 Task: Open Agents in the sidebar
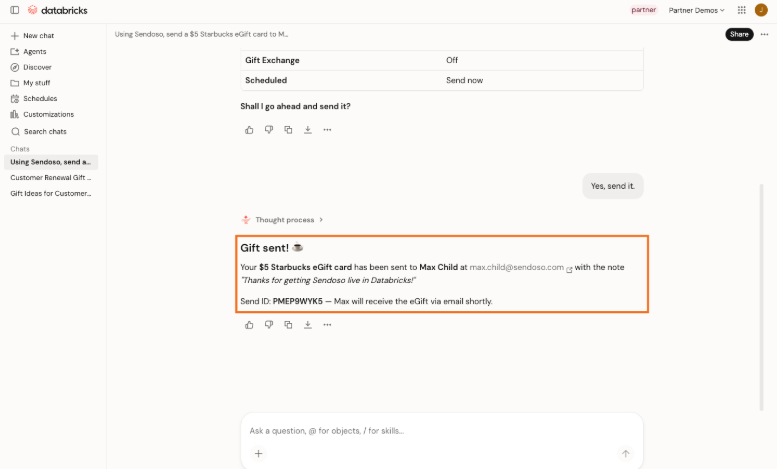[x=28, y=52]
